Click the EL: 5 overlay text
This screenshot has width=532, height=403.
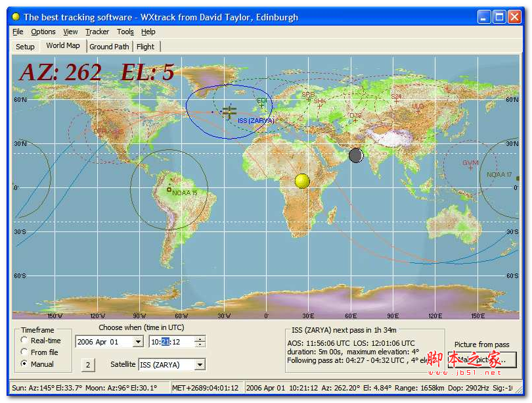148,72
